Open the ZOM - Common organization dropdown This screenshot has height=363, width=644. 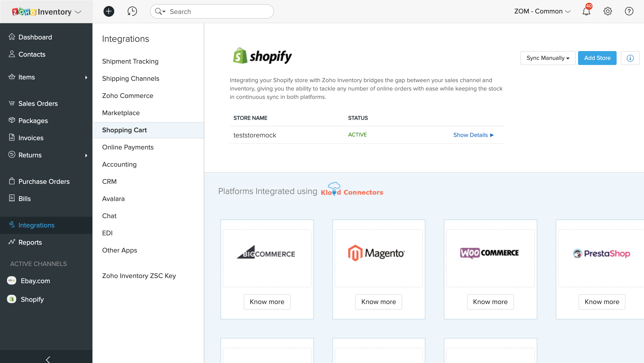pos(543,11)
